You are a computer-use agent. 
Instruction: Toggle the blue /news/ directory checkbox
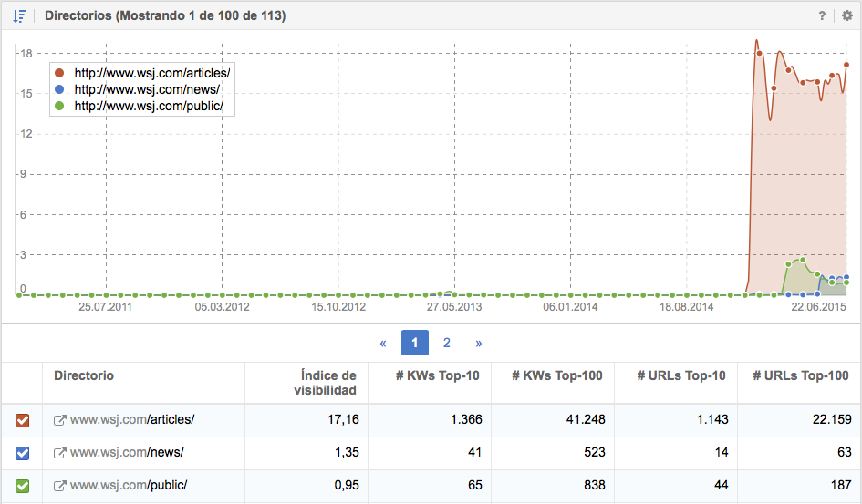pos(23,453)
